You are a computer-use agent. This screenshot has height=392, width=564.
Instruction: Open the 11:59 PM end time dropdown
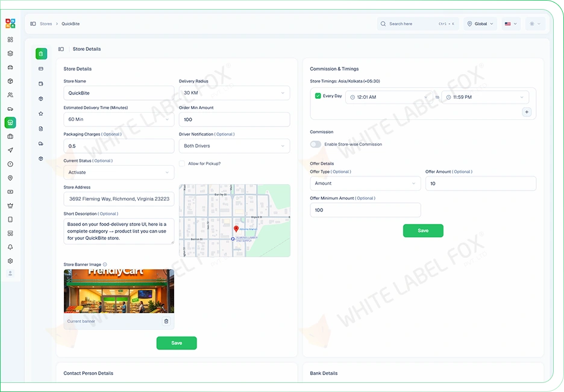[x=485, y=97]
